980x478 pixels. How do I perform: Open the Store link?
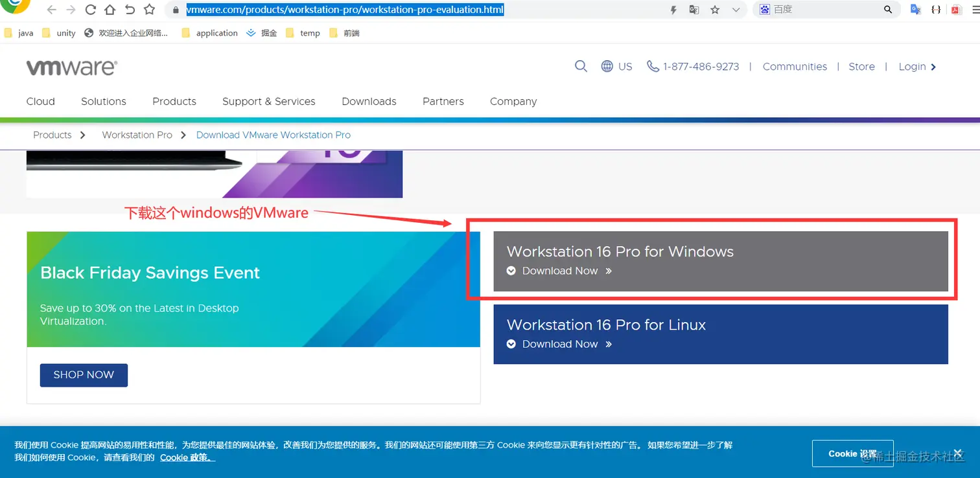click(861, 67)
